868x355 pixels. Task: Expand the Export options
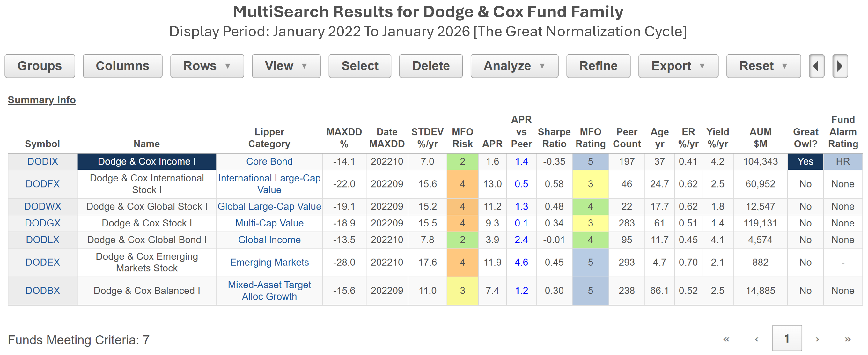(678, 66)
